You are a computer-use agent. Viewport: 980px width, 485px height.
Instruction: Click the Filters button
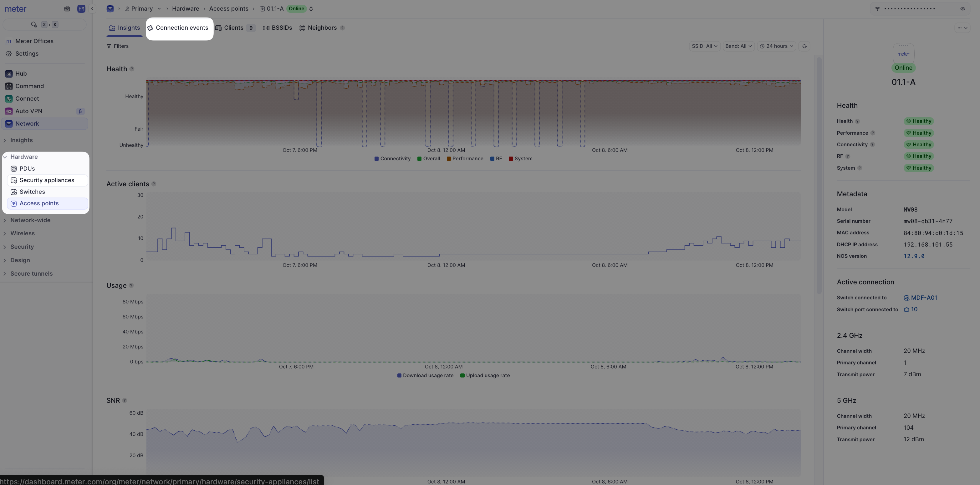tap(118, 46)
